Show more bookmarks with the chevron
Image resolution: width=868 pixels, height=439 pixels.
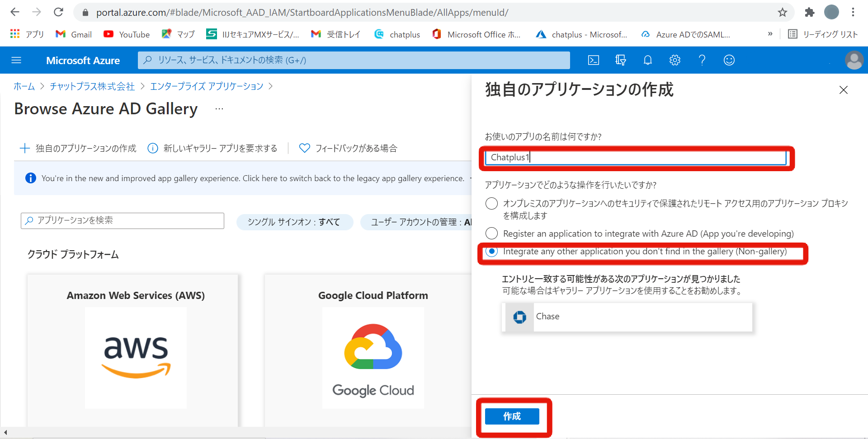point(770,34)
